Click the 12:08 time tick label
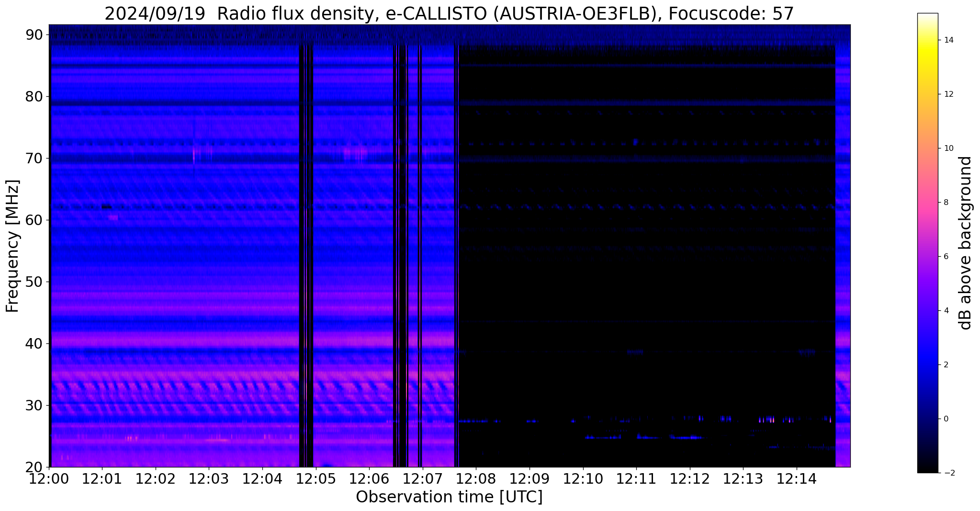The image size is (980, 511). pos(476,478)
